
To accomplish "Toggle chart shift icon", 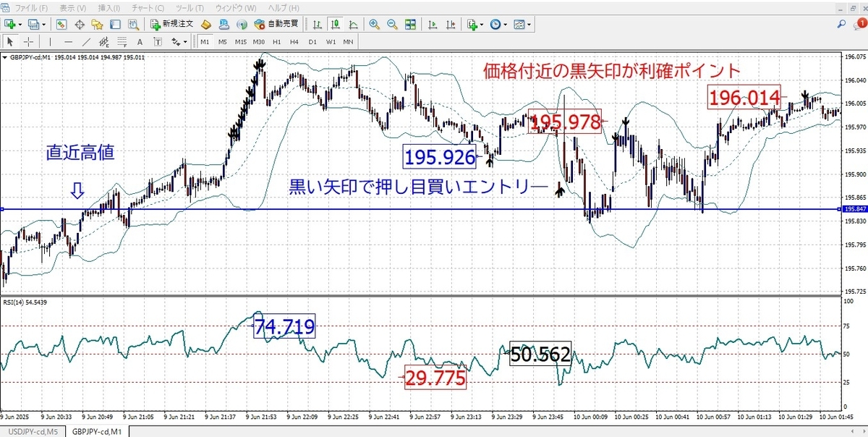I will pos(451,24).
